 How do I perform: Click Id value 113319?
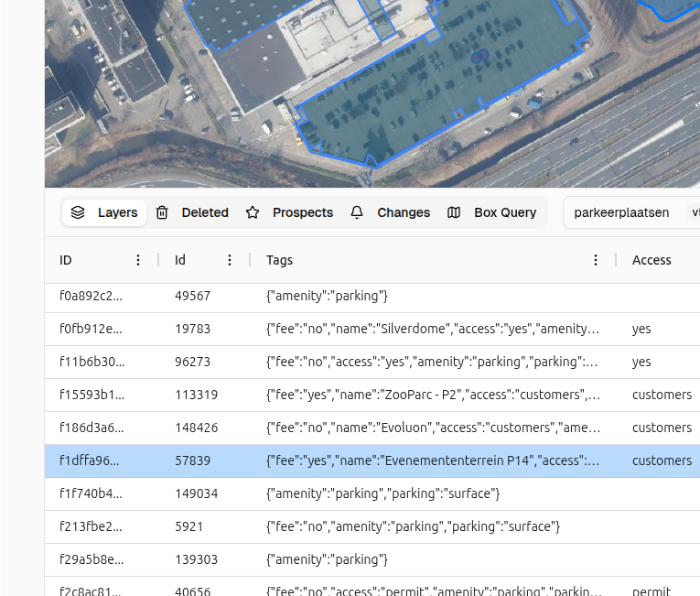[x=197, y=395]
